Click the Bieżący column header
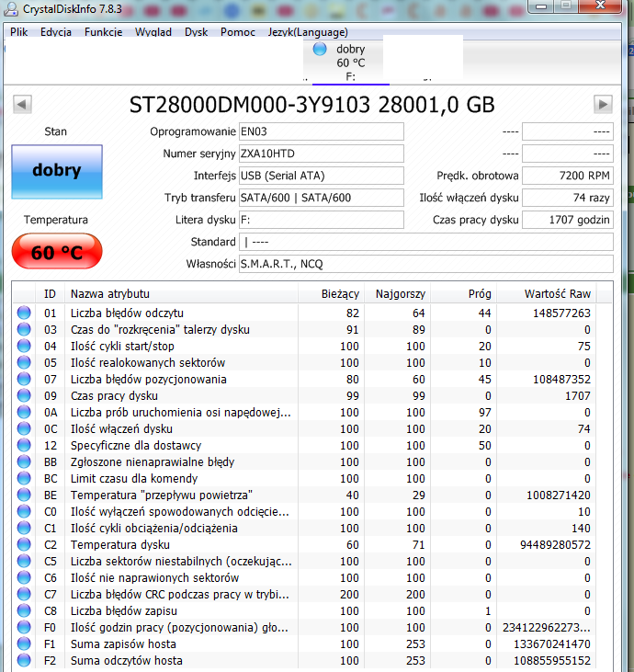 pos(331,294)
